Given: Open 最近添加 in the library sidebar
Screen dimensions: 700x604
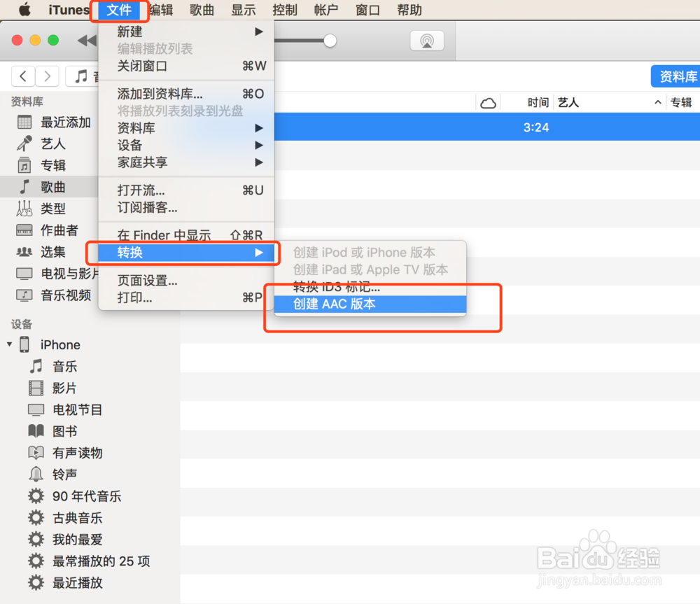Looking at the screenshot, I should [x=54, y=122].
